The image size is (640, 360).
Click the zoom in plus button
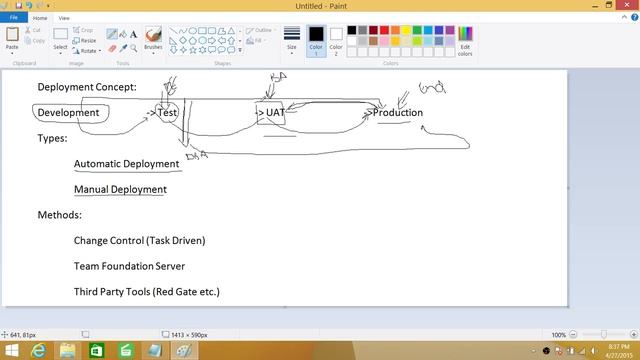pos(633,334)
